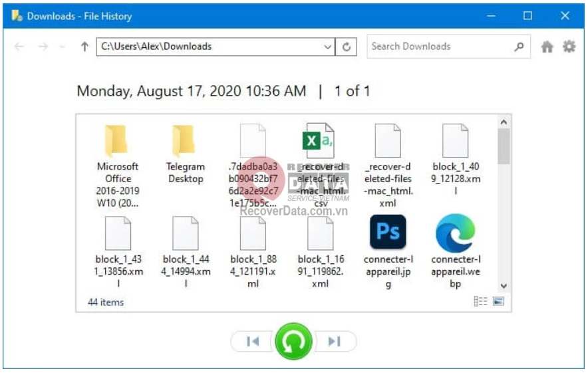Click the backup date Monday, August 17, 2020

click(192, 91)
